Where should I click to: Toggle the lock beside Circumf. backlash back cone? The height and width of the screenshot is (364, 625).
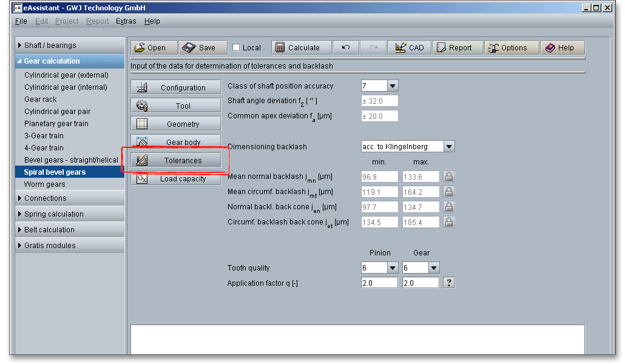[x=448, y=222]
